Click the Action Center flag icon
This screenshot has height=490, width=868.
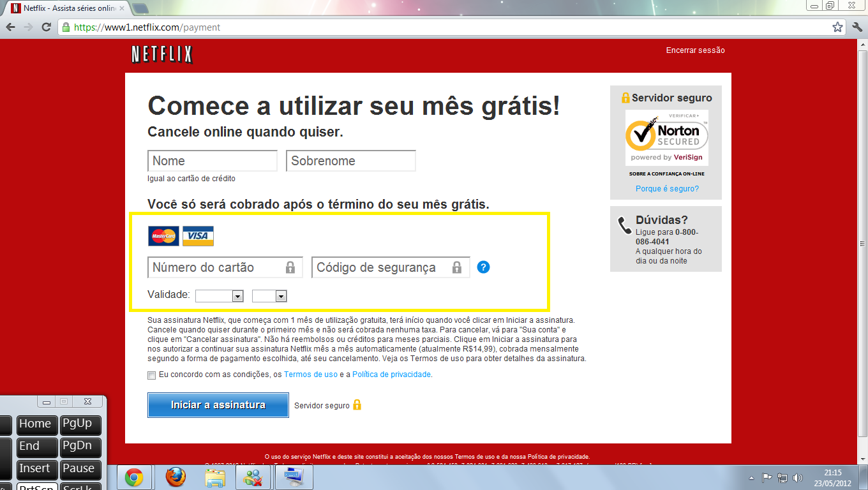pos(767,478)
